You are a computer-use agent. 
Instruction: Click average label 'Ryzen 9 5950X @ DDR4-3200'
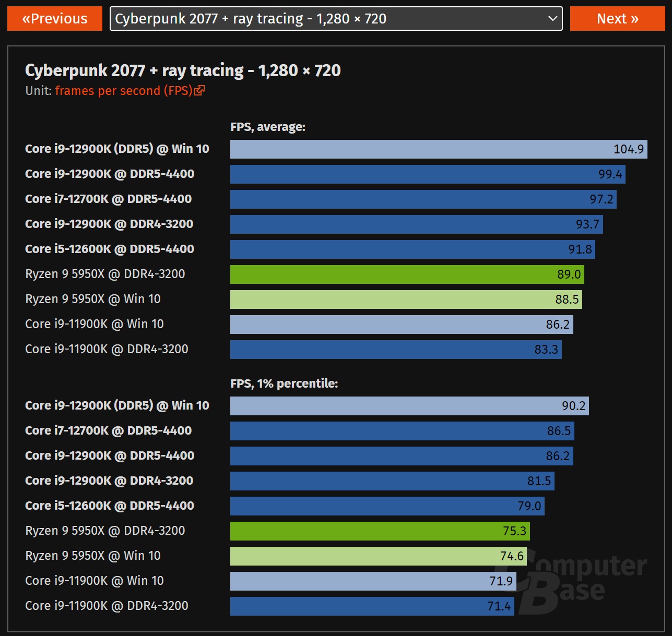pyautogui.click(x=105, y=274)
